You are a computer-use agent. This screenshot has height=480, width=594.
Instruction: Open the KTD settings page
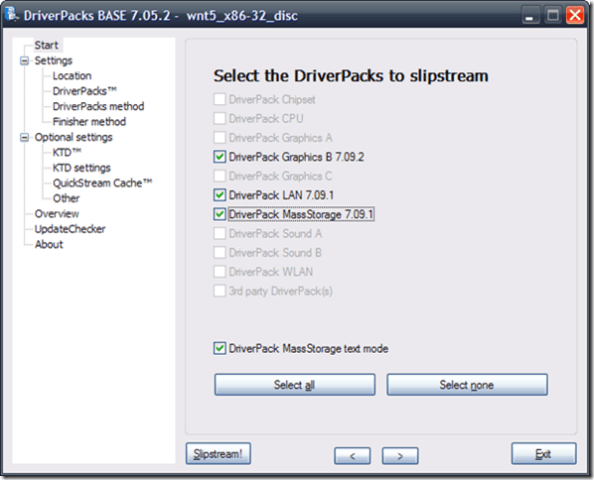click(82, 168)
